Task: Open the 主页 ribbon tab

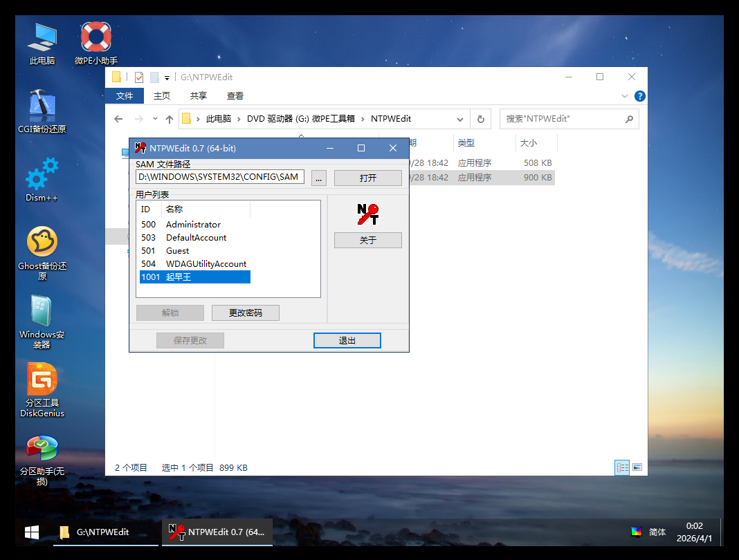Action: tap(162, 95)
